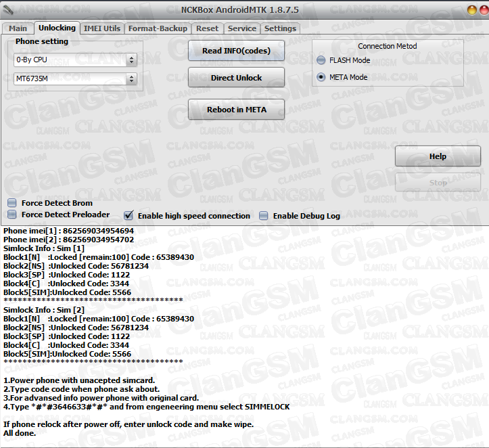Click '2.Type code code when phone ask' line

[81, 389]
